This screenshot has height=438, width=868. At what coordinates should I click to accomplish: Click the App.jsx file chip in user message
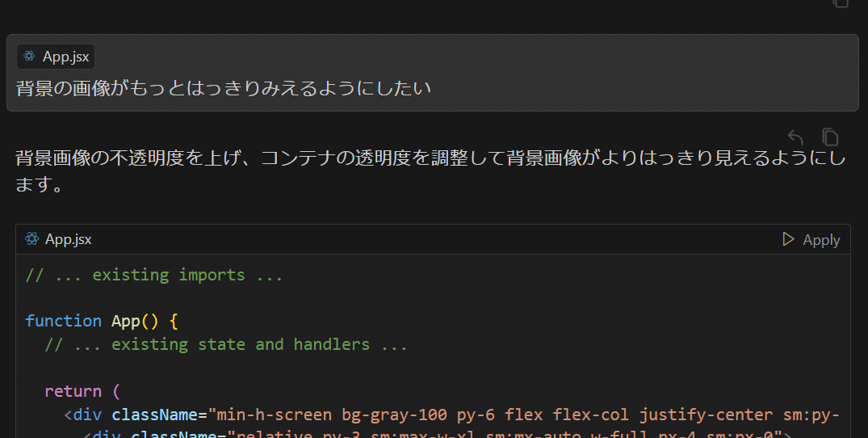[56, 57]
